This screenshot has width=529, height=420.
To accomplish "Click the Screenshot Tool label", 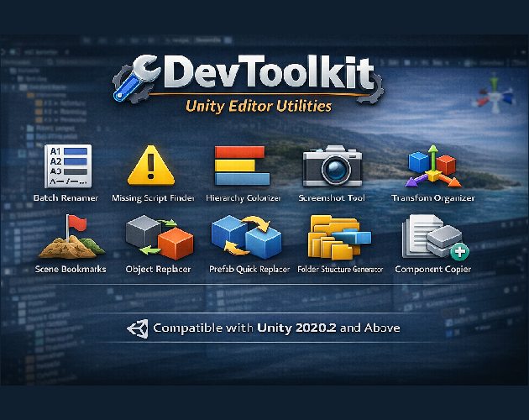I will (x=332, y=198).
